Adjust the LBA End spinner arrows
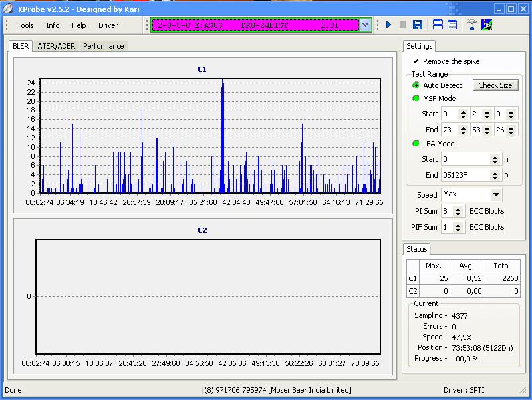This screenshot has height=400, width=532. coord(495,175)
